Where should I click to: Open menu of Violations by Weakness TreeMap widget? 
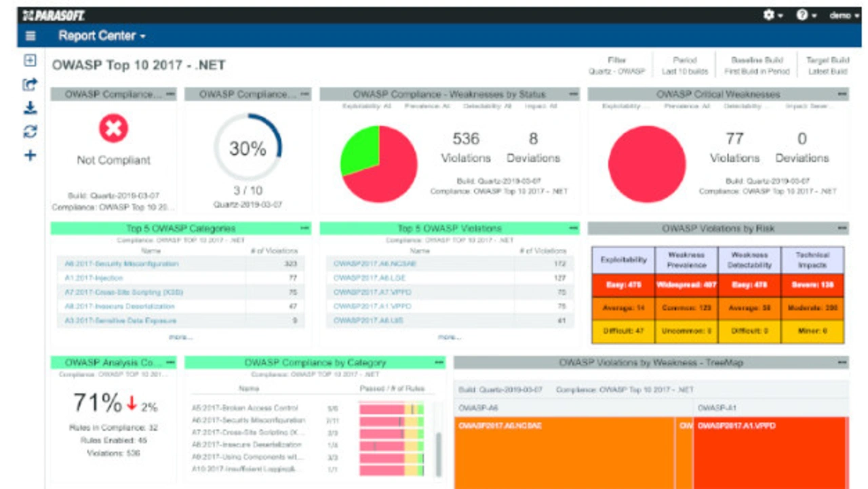[x=842, y=363]
